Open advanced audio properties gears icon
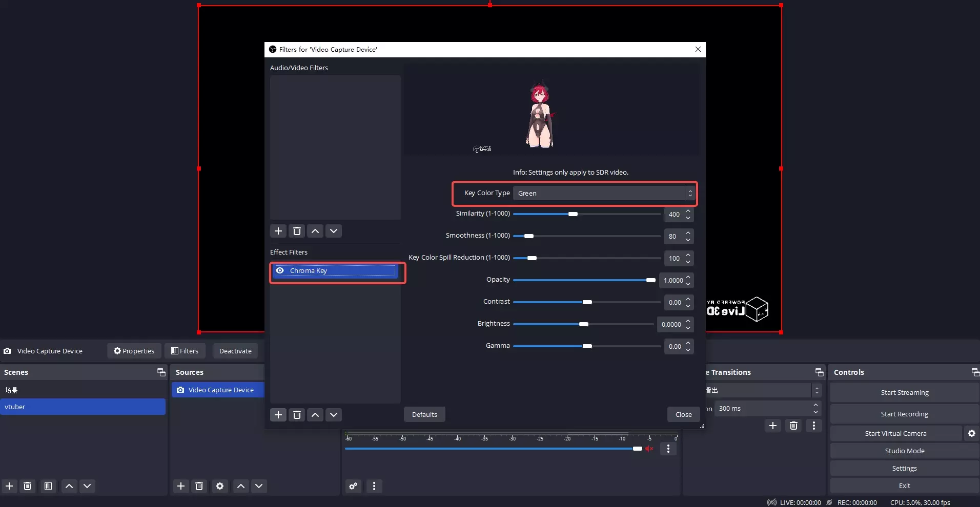Screen dimensions: 980x507 [353, 486]
